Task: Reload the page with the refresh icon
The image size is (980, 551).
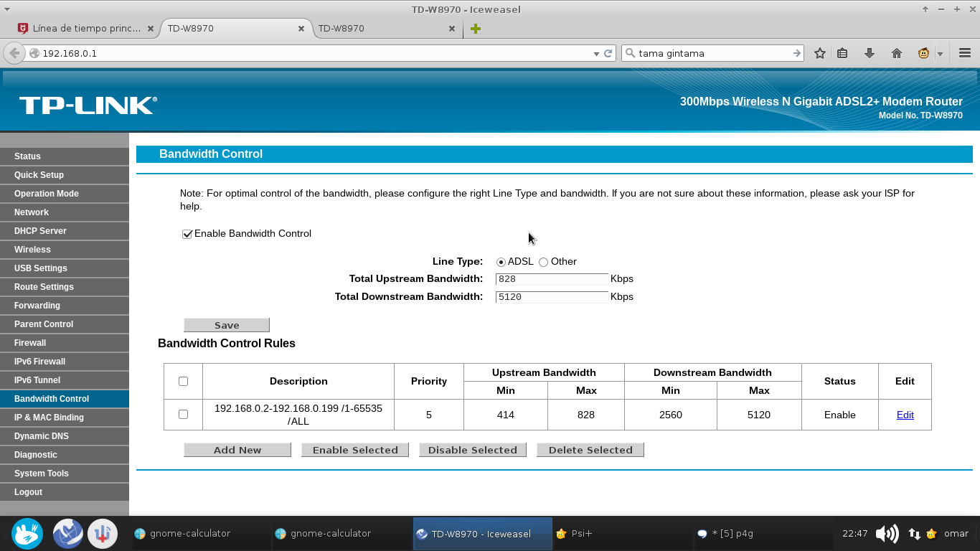Action: tap(608, 53)
